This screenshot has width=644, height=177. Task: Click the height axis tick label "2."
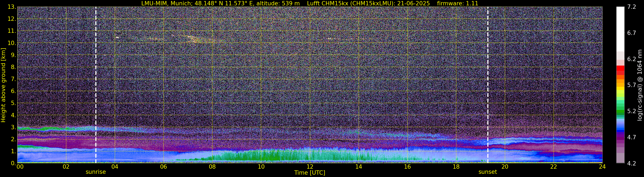(13, 139)
